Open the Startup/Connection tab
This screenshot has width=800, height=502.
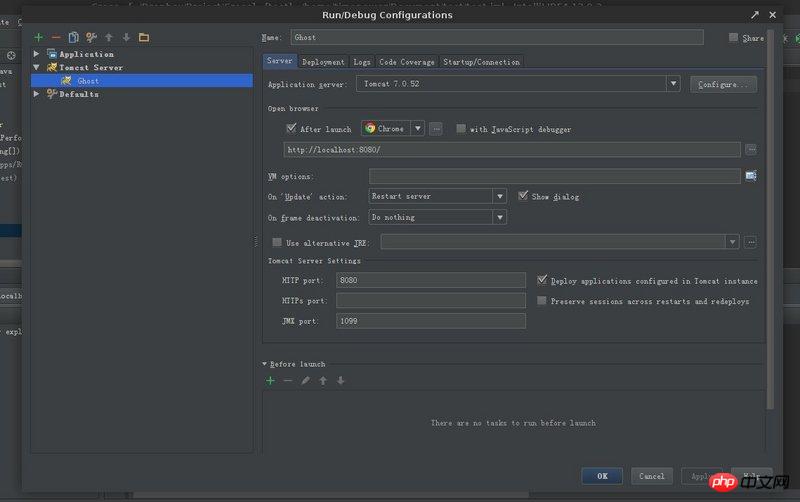481,62
